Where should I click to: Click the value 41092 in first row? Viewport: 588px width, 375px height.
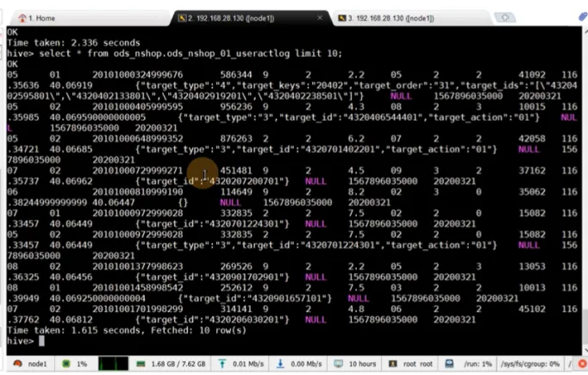532,75
